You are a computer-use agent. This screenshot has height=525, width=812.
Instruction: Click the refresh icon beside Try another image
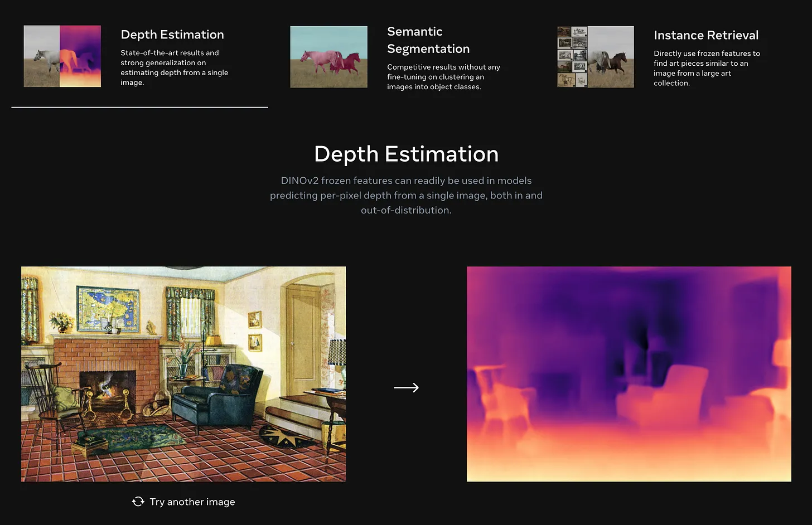point(138,502)
